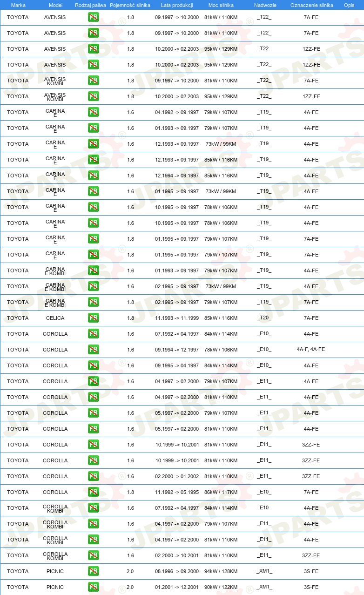
Task: Select the '11.1992 -> 05.1995' production years
Action: click(177, 492)
